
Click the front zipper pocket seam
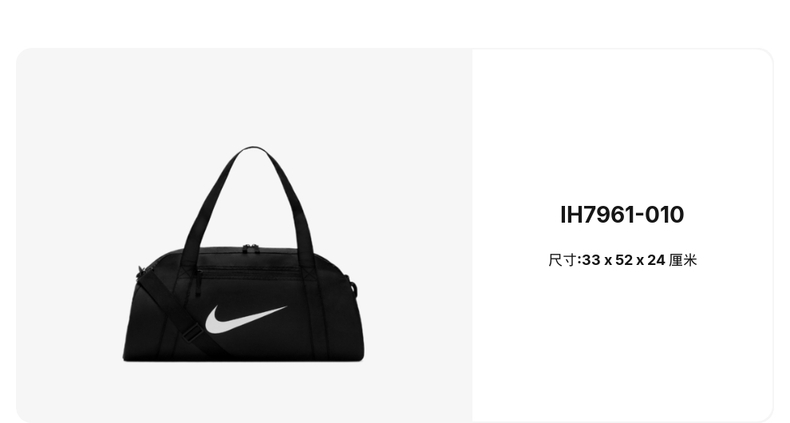[x=250, y=273]
